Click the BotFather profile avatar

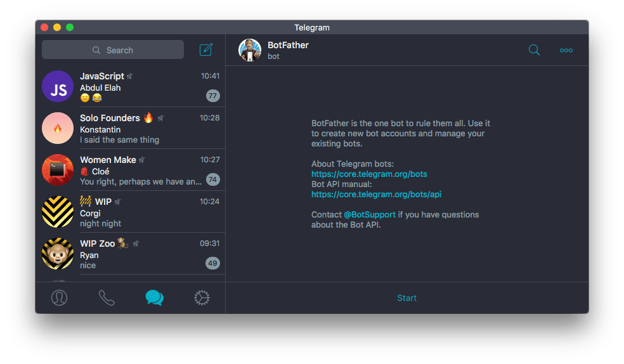(250, 50)
